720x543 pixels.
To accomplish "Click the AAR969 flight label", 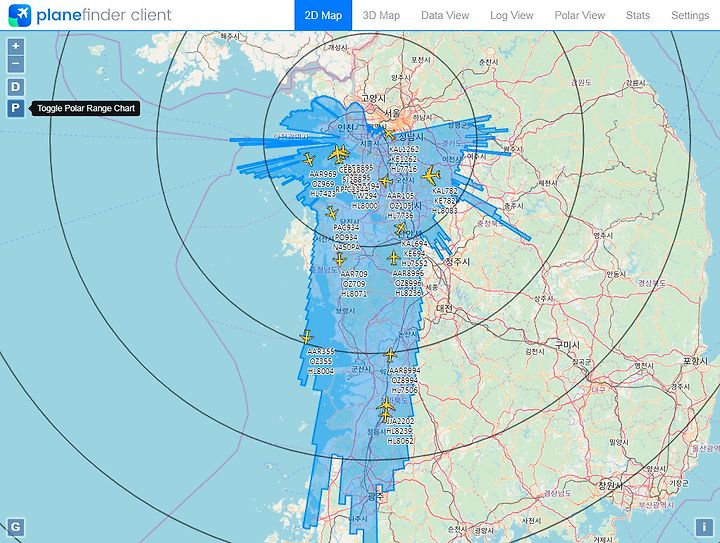I will (x=323, y=174).
